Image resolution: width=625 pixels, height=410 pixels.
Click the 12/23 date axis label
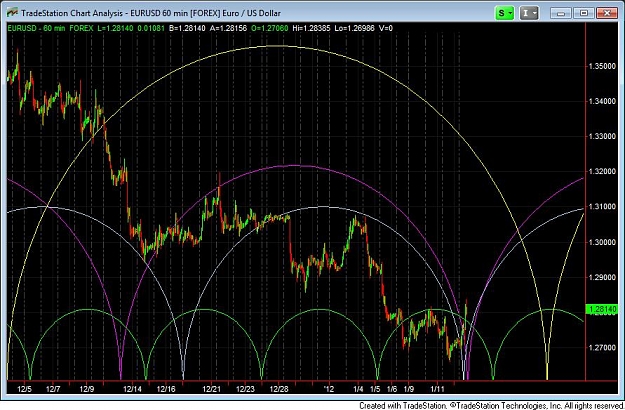(x=245, y=389)
